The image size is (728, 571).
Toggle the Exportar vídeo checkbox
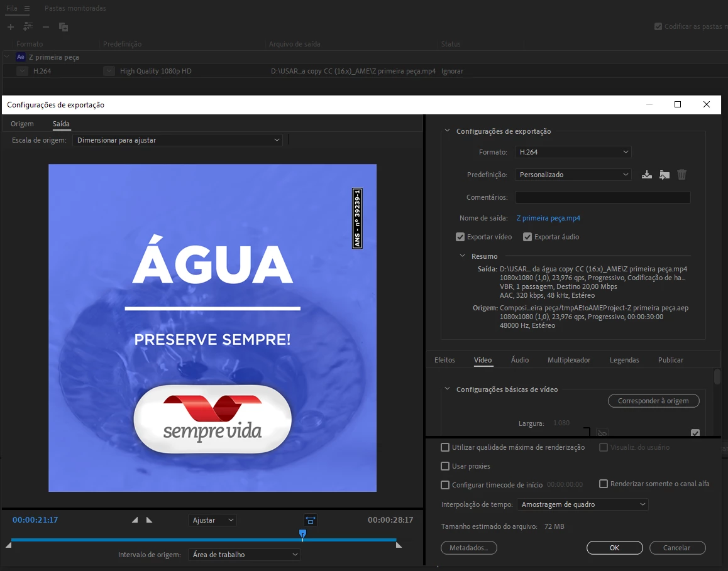point(460,237)
